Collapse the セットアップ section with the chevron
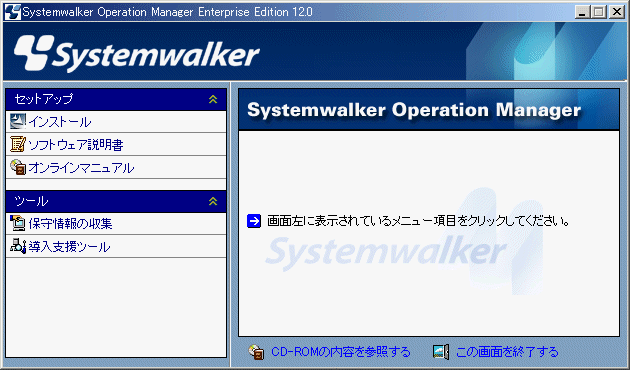Viewport: 630px width, 370px height. [213, 99]
